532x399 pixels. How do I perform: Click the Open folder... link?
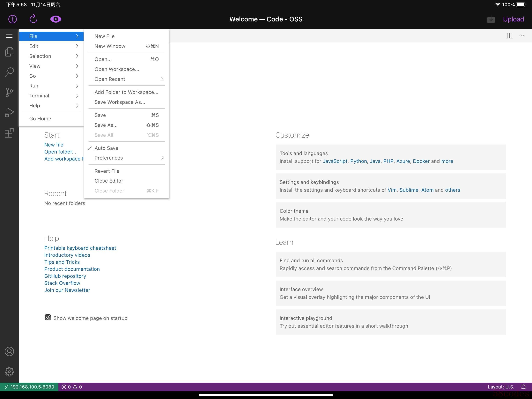(x=60, y=152)
